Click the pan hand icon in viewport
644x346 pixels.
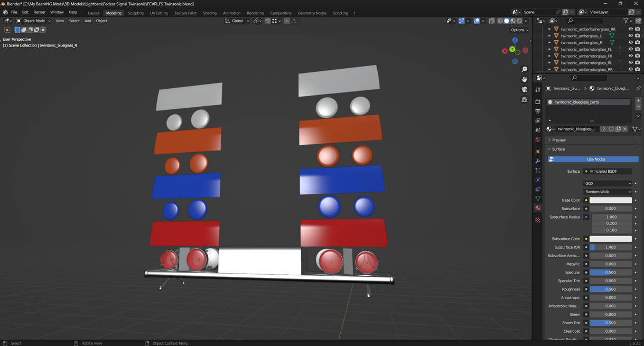tap(524, 79)
